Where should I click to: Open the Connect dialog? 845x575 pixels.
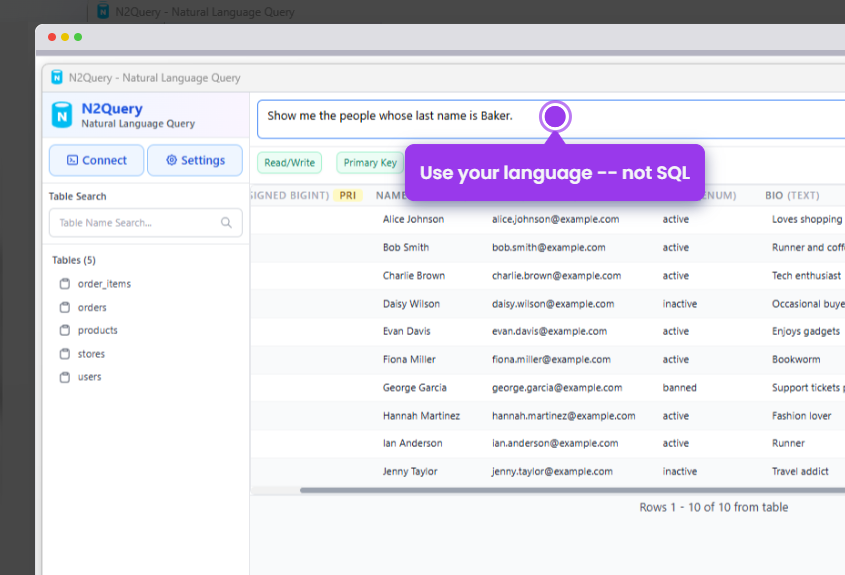click(x=96, y=160)
